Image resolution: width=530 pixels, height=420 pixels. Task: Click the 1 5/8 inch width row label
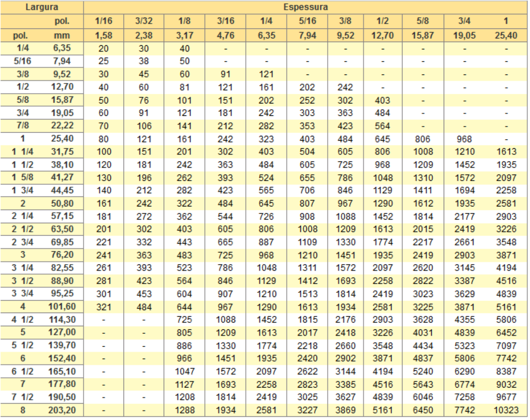[22, 178]
